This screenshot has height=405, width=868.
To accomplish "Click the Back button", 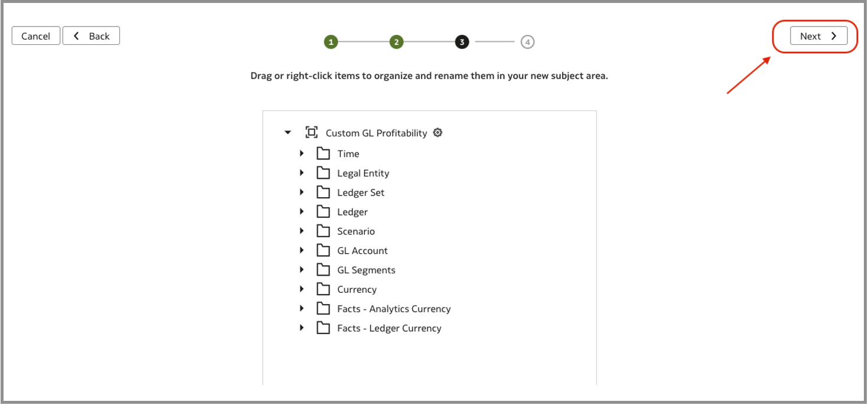I will 92,36.
